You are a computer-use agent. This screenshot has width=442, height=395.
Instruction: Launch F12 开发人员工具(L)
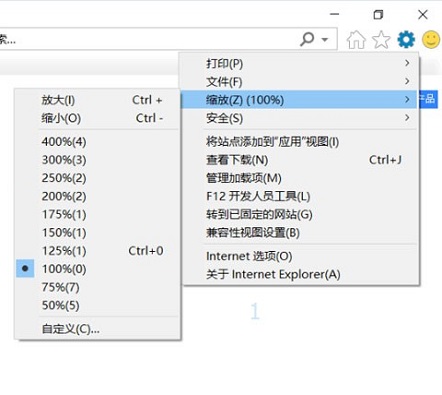299,196
